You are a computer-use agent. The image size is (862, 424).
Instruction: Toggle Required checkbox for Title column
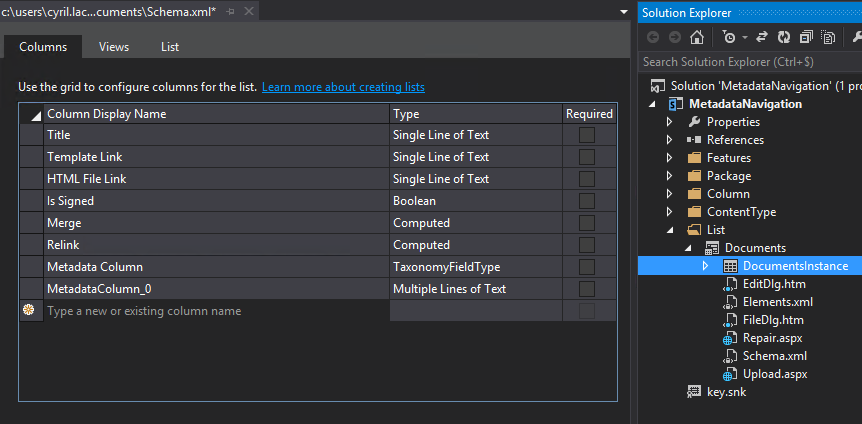click(x=587, y=135)
